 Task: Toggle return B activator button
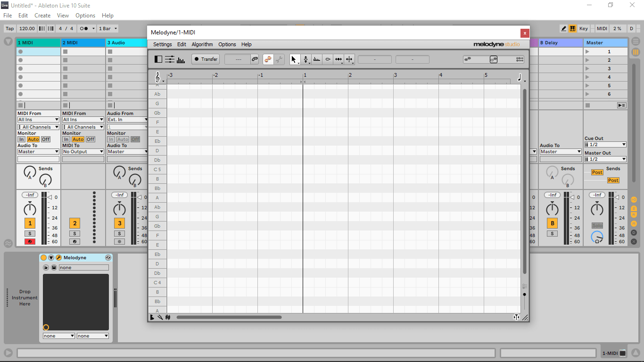pos(552,223)
